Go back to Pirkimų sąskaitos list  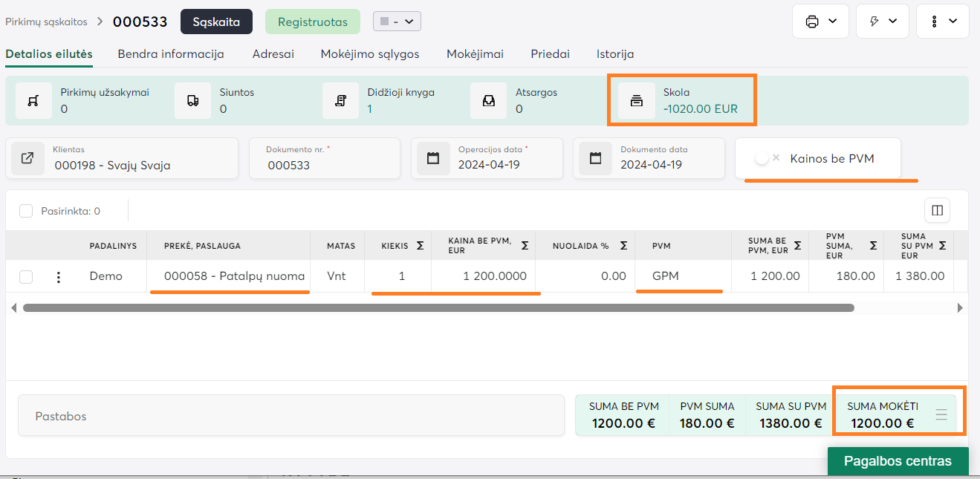point(46,22)
